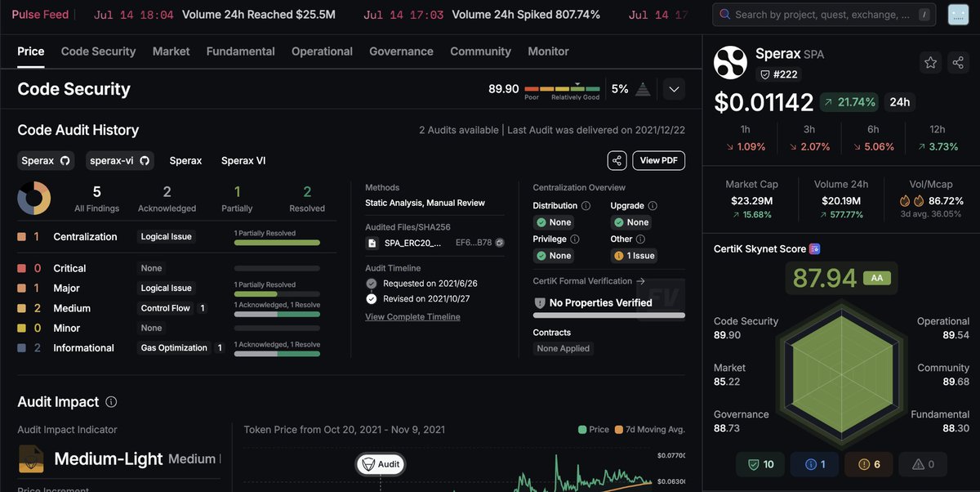The image size is (980, 492).
Task: Click No Properties Verified shield icon
Action: coord(539,303)
